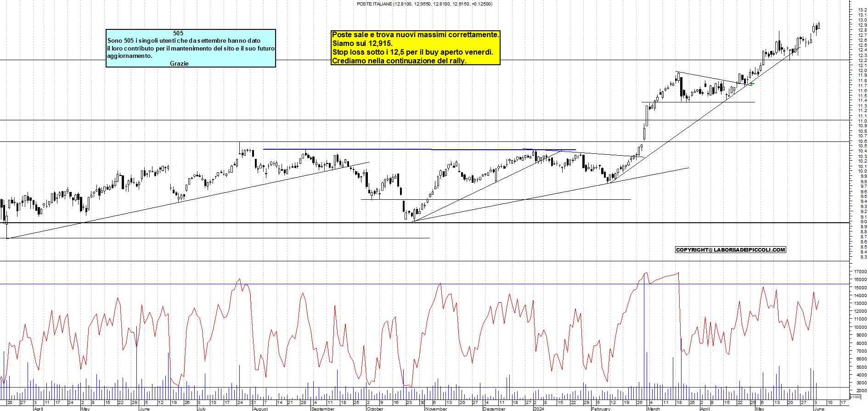Click the 10.0 price axis label
Screen dimensions: 868x411
pos(862,171)
